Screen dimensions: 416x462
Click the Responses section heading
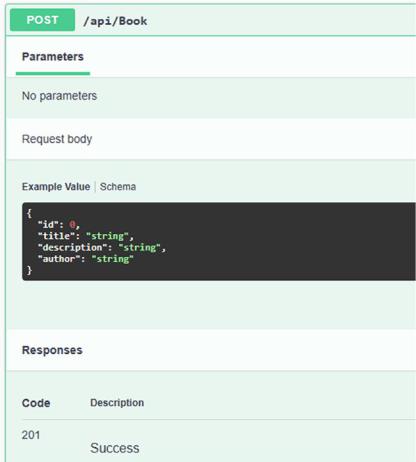(x=52, y=350)
